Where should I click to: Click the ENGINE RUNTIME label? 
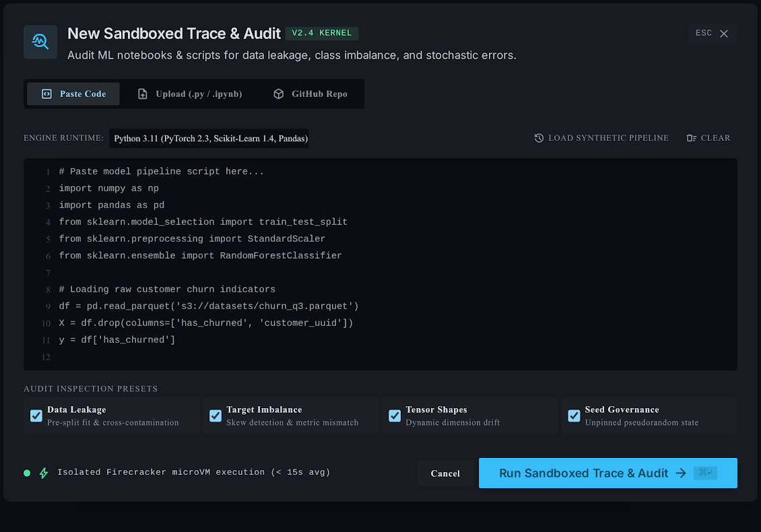pyautogui.click(x=63, y=138)
